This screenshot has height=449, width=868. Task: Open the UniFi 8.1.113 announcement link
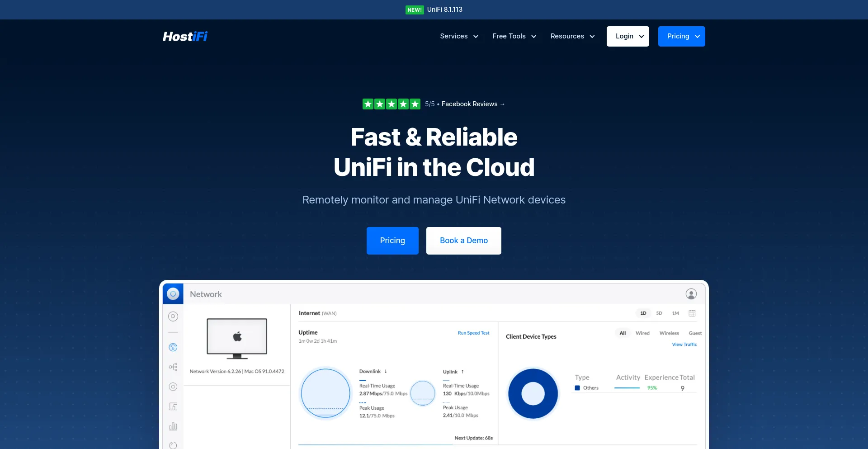(x=445, y=9)
